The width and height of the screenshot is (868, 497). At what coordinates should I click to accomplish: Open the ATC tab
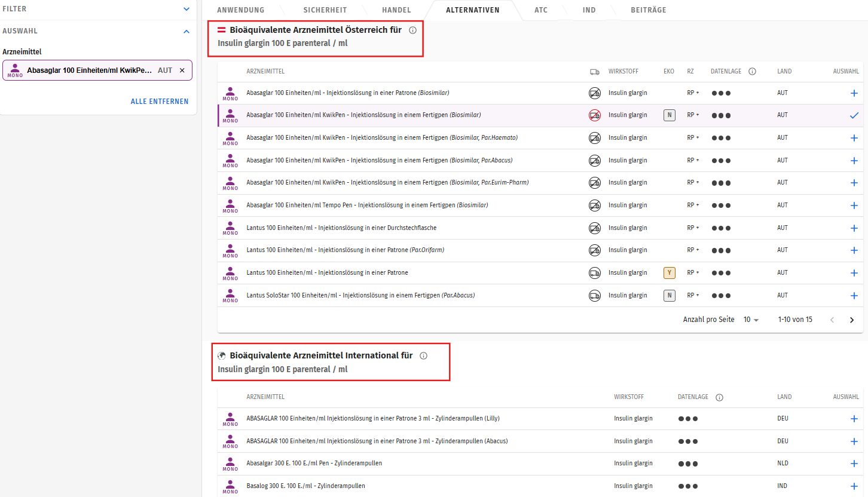click(541, 10)
